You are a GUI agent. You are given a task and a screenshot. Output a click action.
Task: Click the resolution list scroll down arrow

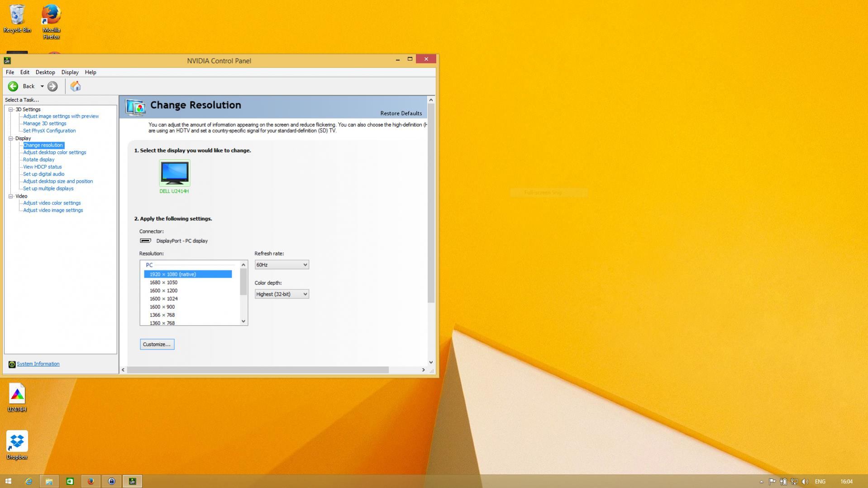(x=243, y=321)
